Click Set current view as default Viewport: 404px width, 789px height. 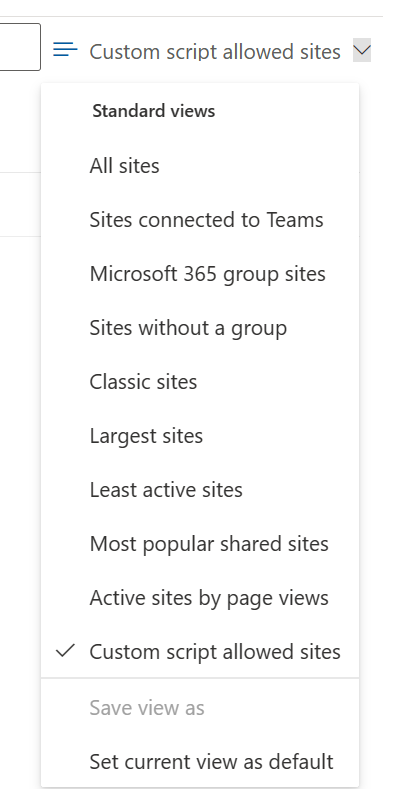click(200, 762)
